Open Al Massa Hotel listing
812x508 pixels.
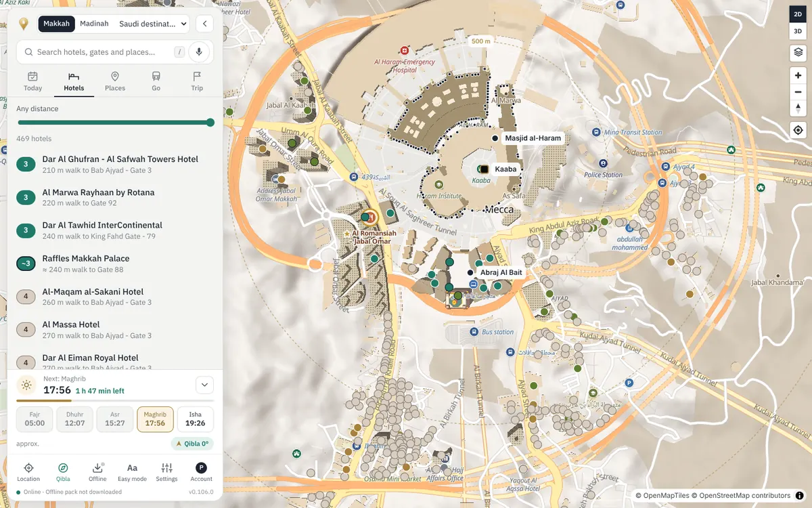(115, 330)
